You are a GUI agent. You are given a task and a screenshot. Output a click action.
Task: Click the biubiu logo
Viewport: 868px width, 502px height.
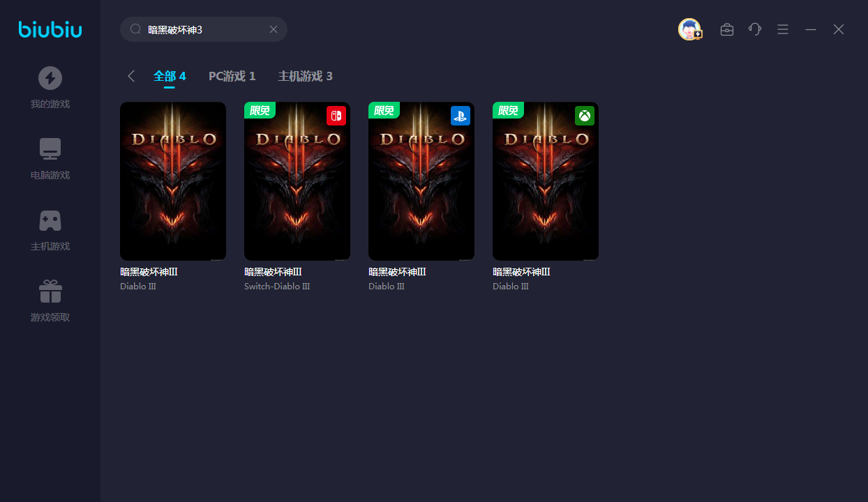pyautogui.click(x=50, y=29)
